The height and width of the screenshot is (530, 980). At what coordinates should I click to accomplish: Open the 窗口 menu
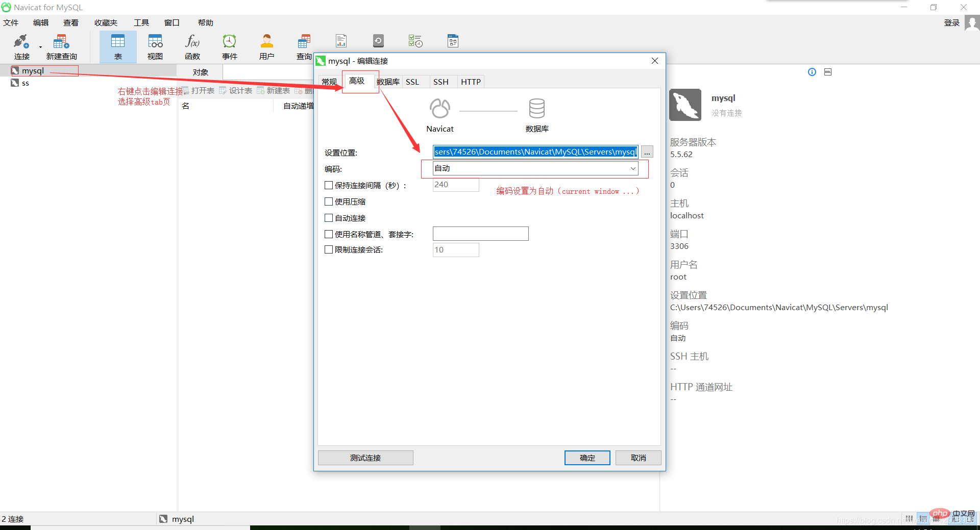[172, 23]
